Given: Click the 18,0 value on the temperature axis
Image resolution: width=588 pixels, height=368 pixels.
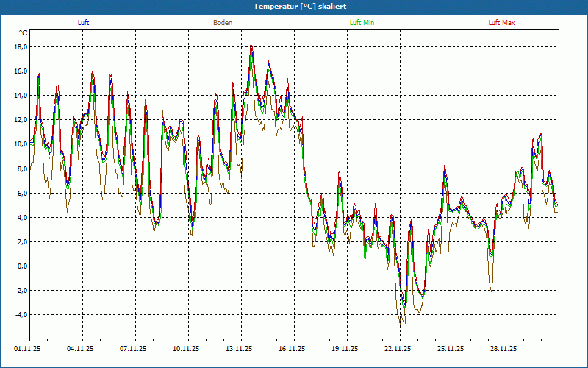Looking at the screenshot, I should coord(21,47).
